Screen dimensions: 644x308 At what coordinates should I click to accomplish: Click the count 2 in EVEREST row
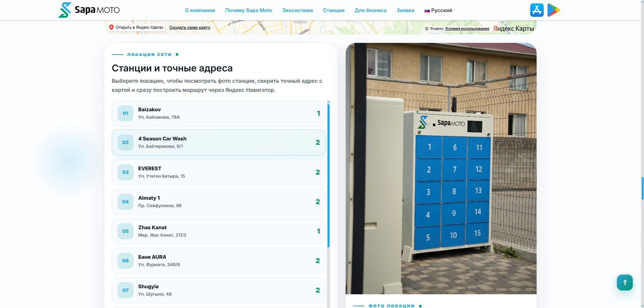(x=318, y=172)
